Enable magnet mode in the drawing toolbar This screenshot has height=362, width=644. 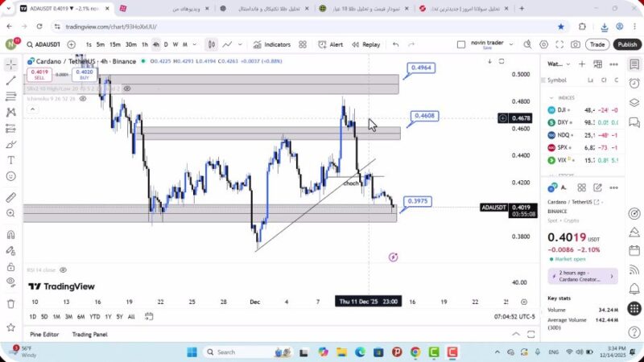point(10,235)
